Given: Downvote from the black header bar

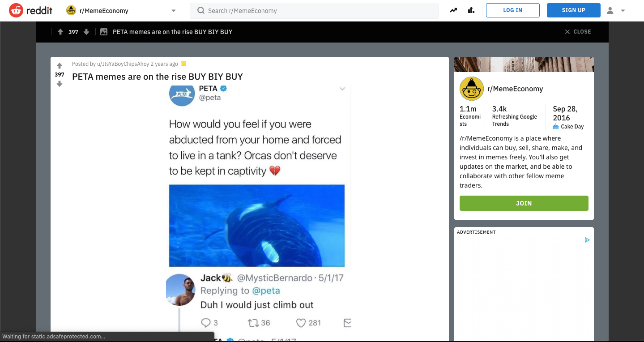Looking at the screenshot, I should [x=87, y=32].
